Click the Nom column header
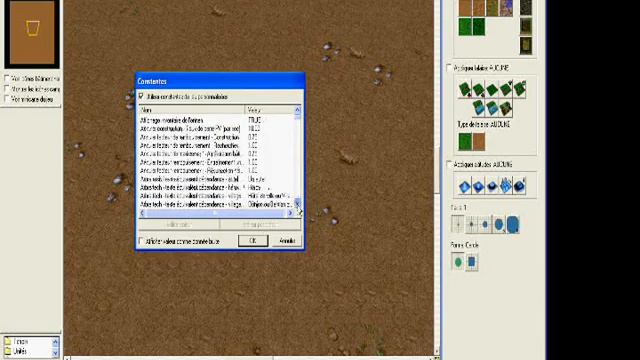This screenshot has width=640, height=360. coord(191,110)
